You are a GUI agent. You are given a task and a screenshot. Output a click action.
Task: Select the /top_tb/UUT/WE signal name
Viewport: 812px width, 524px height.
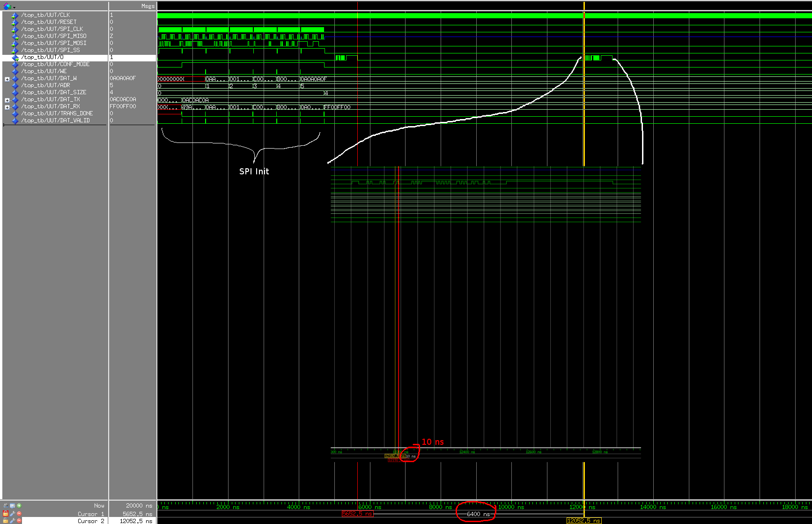click(44, 71)
